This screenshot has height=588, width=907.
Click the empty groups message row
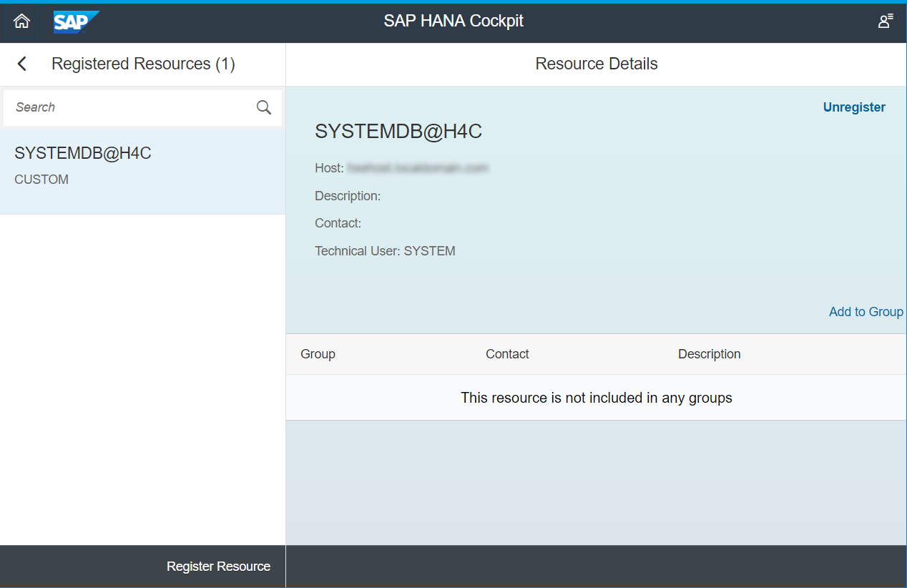pyautogui.click(x=596, y=398)
